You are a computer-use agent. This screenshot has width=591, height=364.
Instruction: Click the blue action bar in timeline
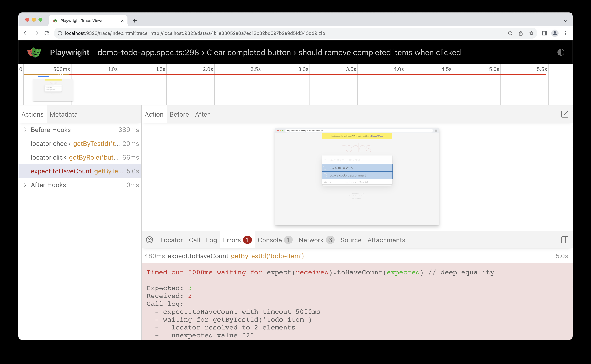pyautogui.click(x=43, y=77)
